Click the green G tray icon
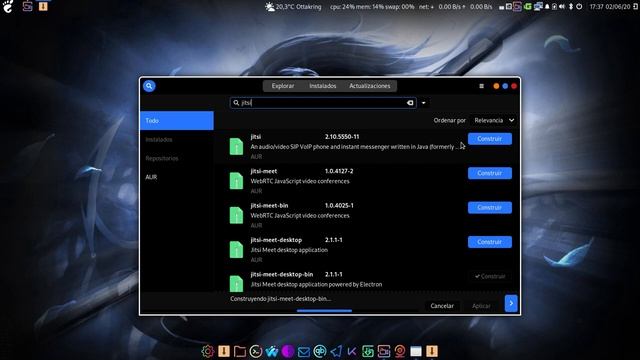 pos(528,7)
